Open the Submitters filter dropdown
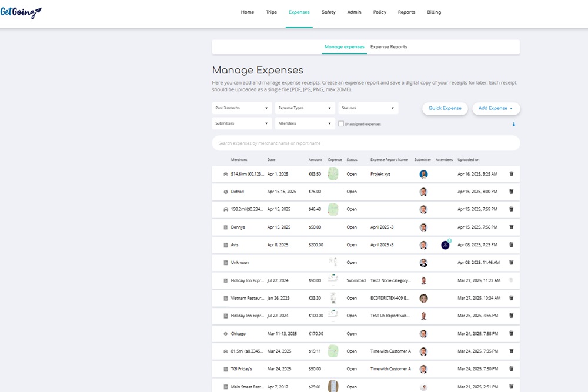The width and height of the screenshot is (588, 392). [x=241, y=123]
